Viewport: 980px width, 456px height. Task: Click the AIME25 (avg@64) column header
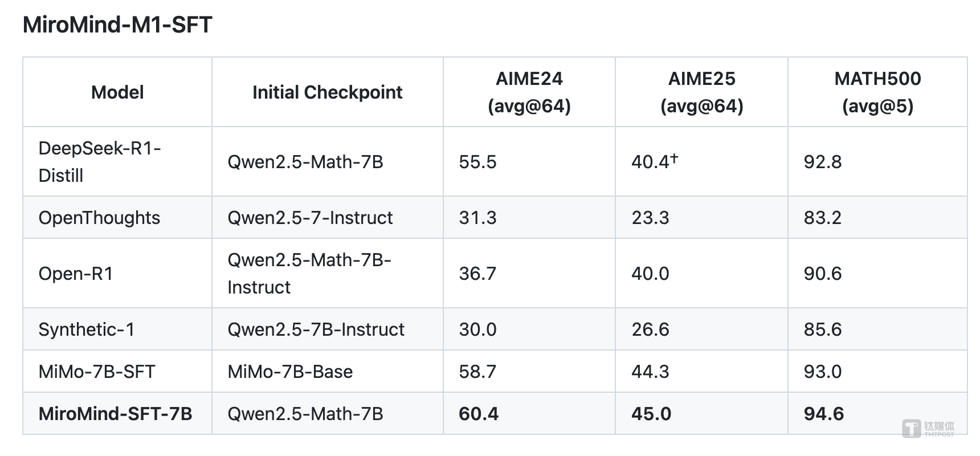click(x=701, y=92)
